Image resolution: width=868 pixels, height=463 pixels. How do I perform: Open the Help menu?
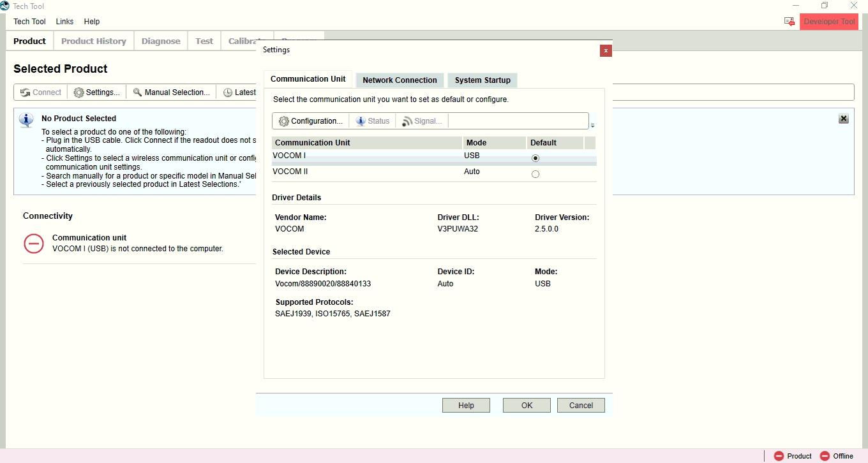pyautogui.click(x=92, y=21)
